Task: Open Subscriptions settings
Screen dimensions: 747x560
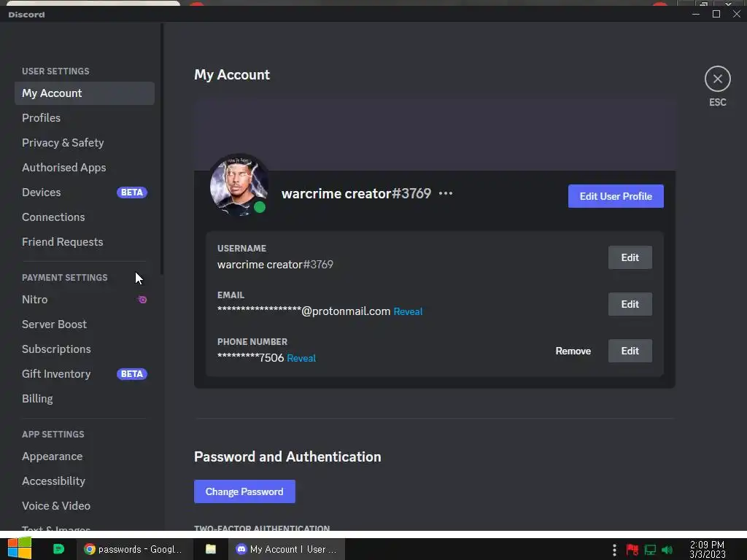Action: [x=85, y=349]
